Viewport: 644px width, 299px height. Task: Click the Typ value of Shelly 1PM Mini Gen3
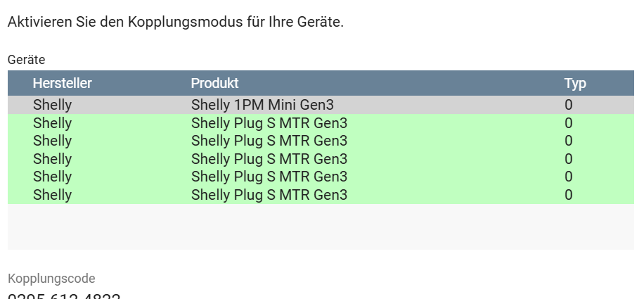(x=568, y=106)
